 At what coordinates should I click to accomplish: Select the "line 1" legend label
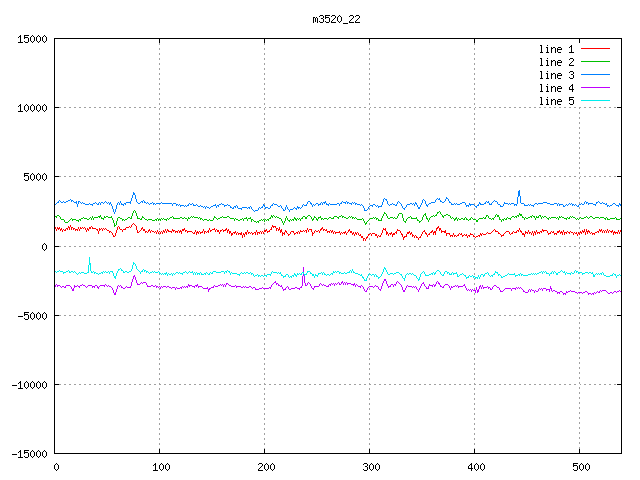[556, 49]
